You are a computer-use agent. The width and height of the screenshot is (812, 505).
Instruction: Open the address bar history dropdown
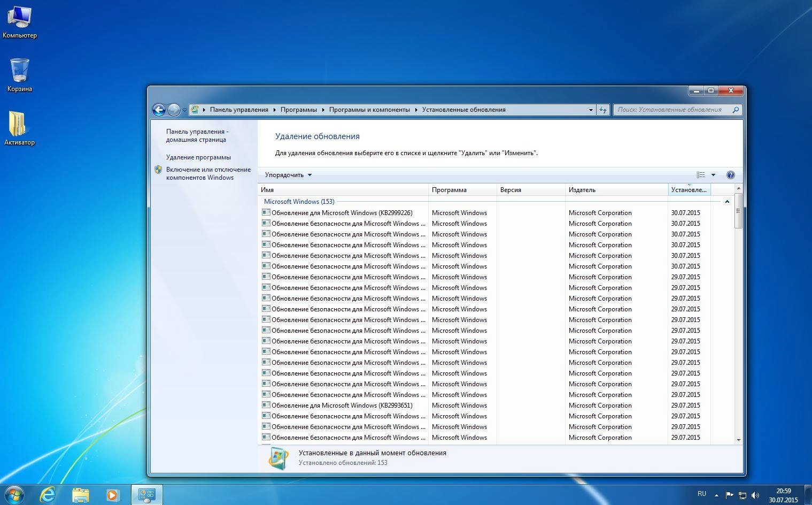[591, 110]
